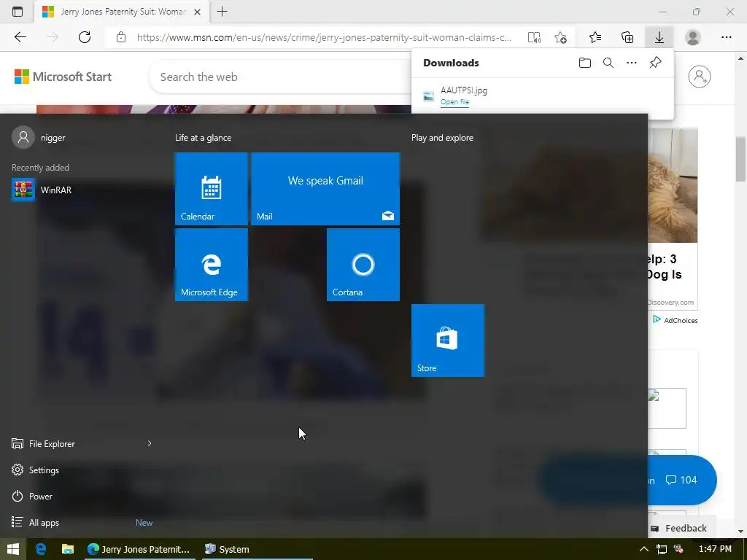Launch the Microsoft Edge tile
This screenshot has height=560, width=747.
click(x=212, y=265)
